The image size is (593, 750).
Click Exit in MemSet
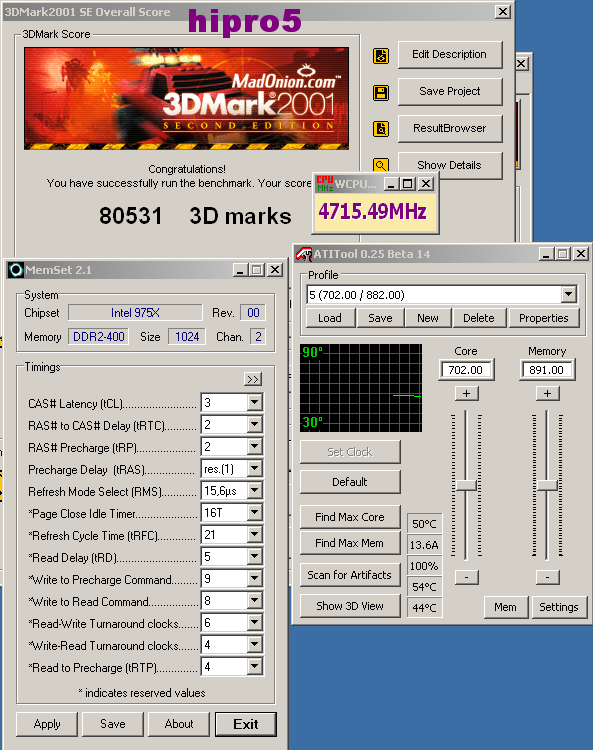(x=246, y=724)
